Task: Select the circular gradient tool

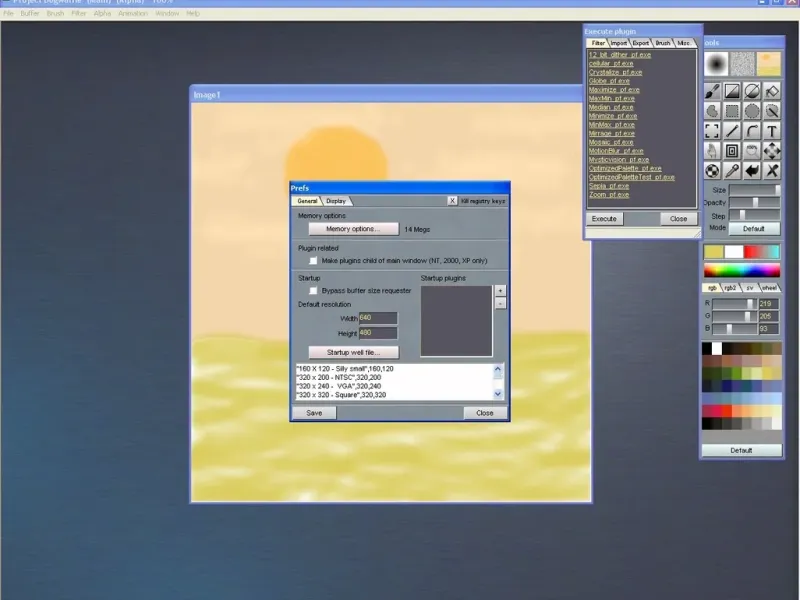Action: pos(752,91)
